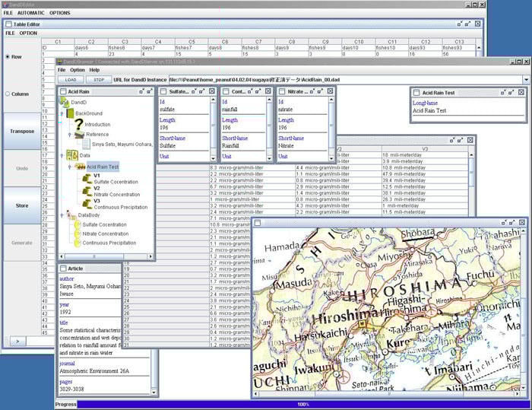This screenshot has width=532, height=410.
Task: Click the Generate button
Action: 22,243
